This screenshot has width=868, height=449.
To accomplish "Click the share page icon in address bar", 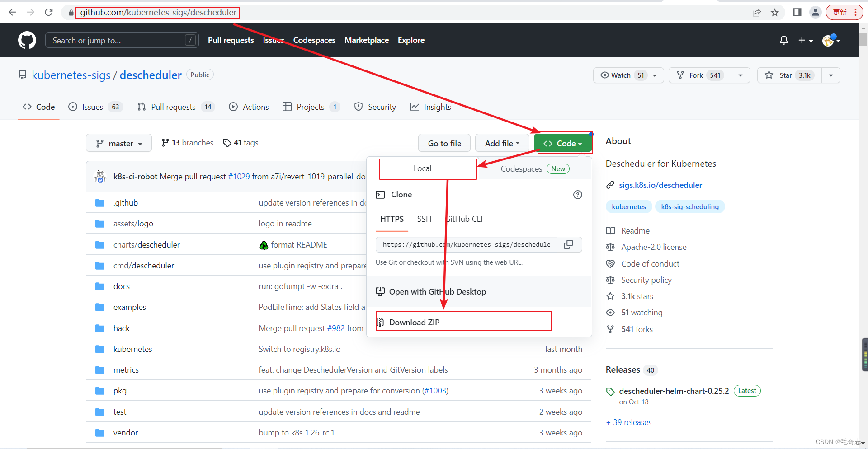I will click(x=757, y=12).
